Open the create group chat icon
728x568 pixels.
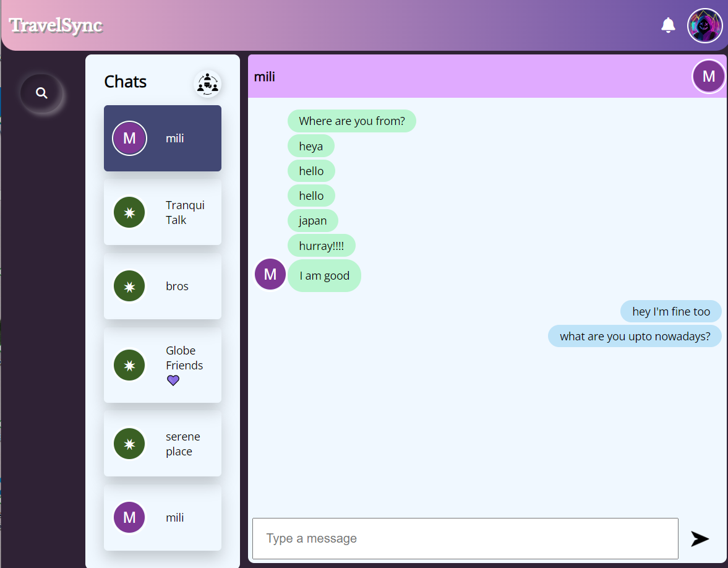[207, 84]
